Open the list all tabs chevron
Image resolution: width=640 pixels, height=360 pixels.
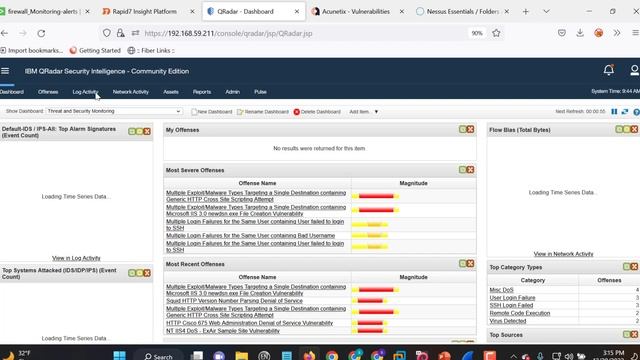coord(546,11)
